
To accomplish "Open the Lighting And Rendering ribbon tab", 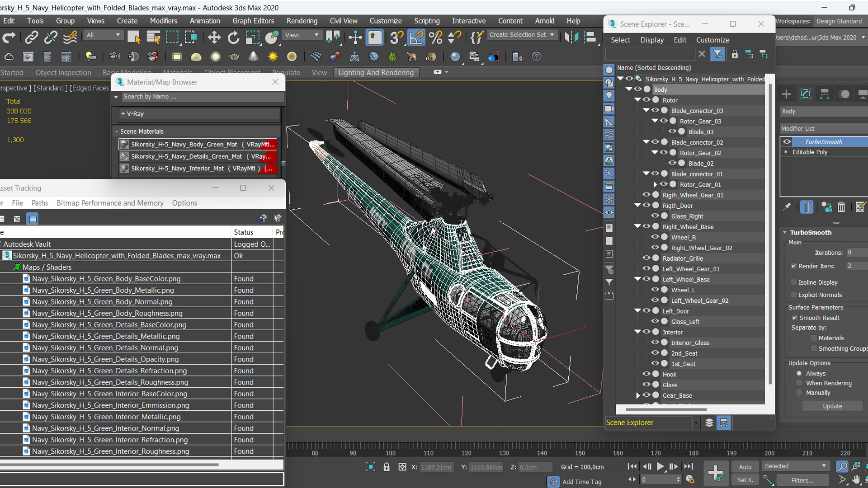I will pos(376,73).
